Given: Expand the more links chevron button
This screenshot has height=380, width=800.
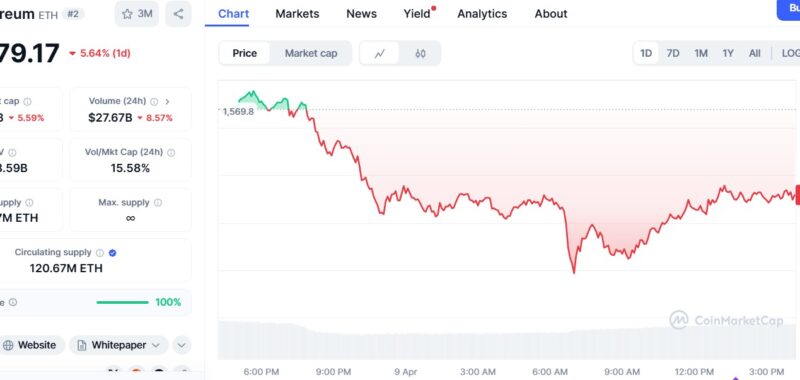Looking at the screenshot, I should pos(182,345).
